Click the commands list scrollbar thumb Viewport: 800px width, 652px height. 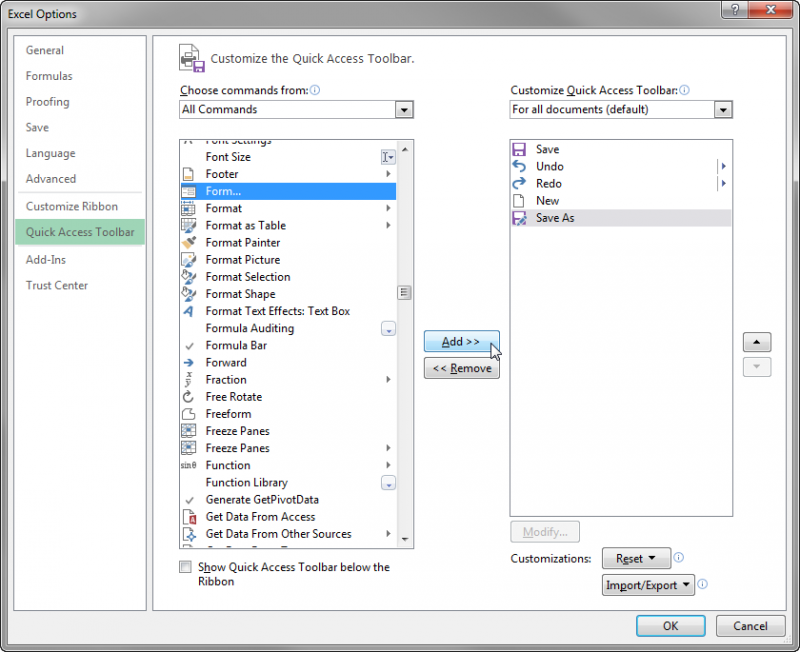(404, 293)
